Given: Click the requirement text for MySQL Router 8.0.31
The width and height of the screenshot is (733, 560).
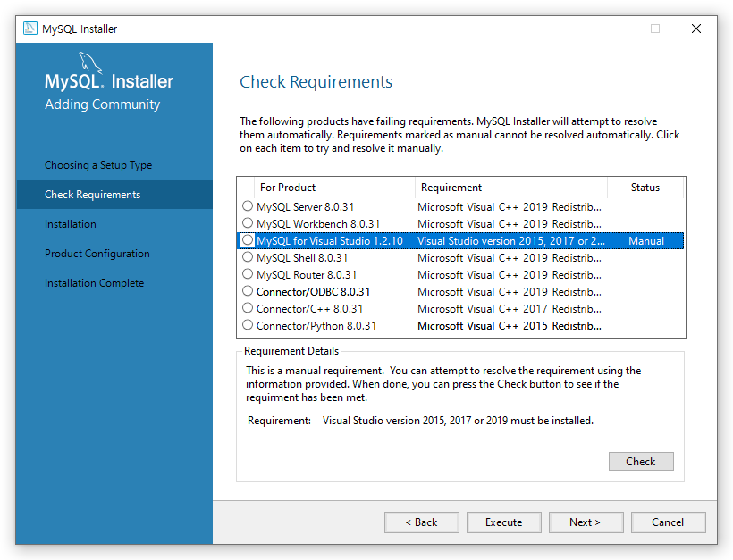Looking at the screenshot, I should coord(510,274).
